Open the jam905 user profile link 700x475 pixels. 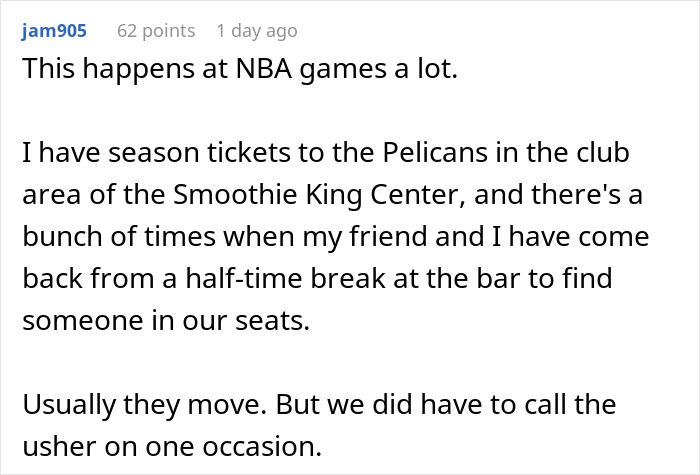(x=53, y=31)
